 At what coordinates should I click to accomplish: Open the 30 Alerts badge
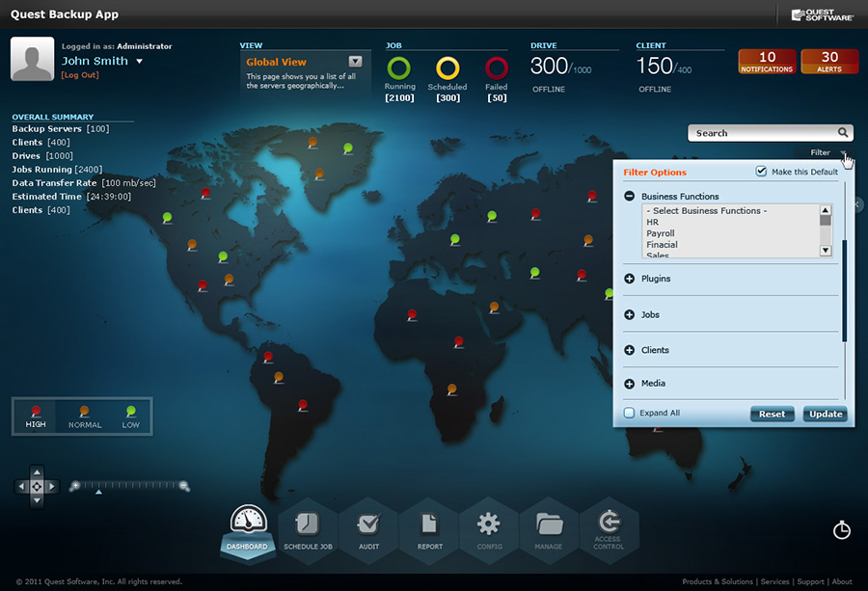[x=829, y=62]
